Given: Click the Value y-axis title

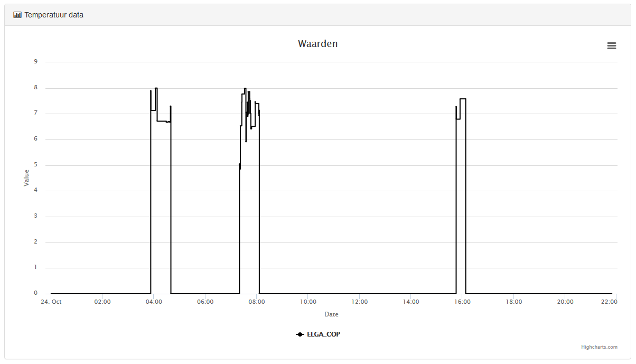Looking at the screenshot, I should coord(26,178).
